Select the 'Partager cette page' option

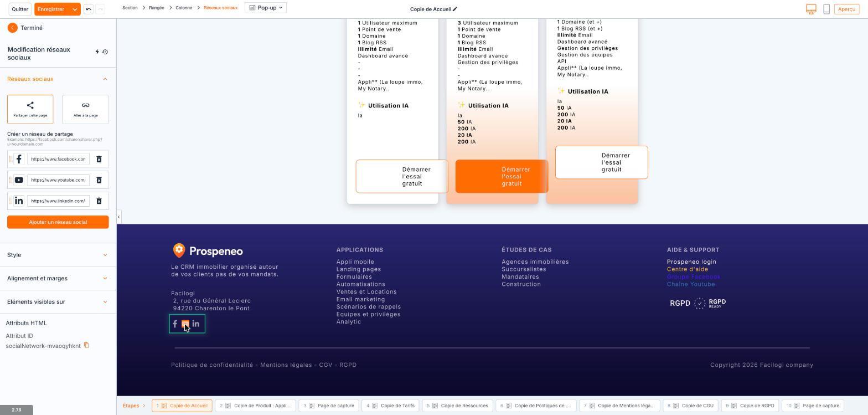(x=30, y=109)
